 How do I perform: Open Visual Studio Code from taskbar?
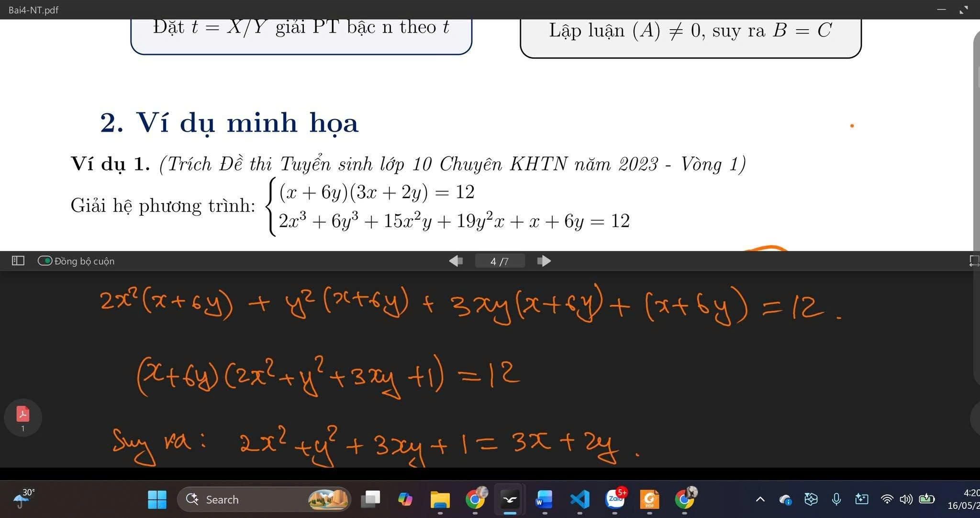coord(579,499)
